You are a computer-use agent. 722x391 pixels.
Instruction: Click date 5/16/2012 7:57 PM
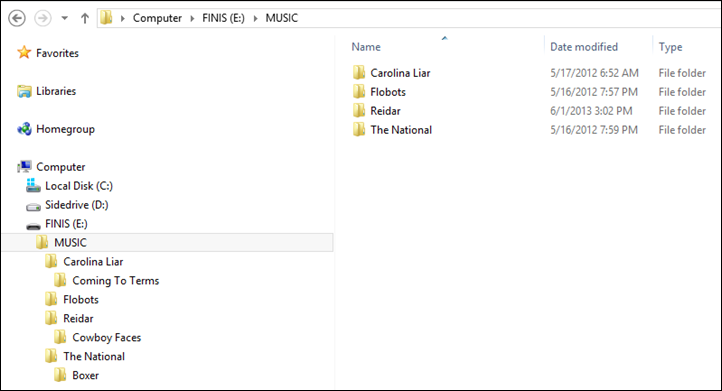click(x=594, y=92)
